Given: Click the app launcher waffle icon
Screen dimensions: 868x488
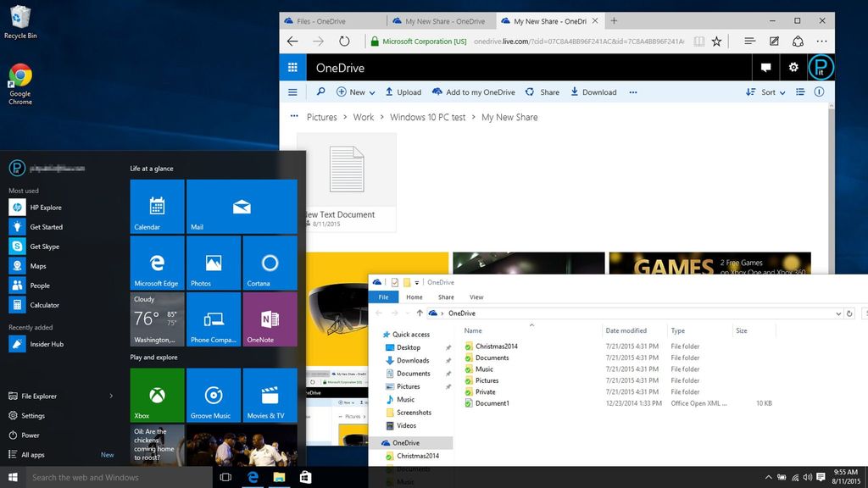Looking at the screenshot, I should pos(291,67).
